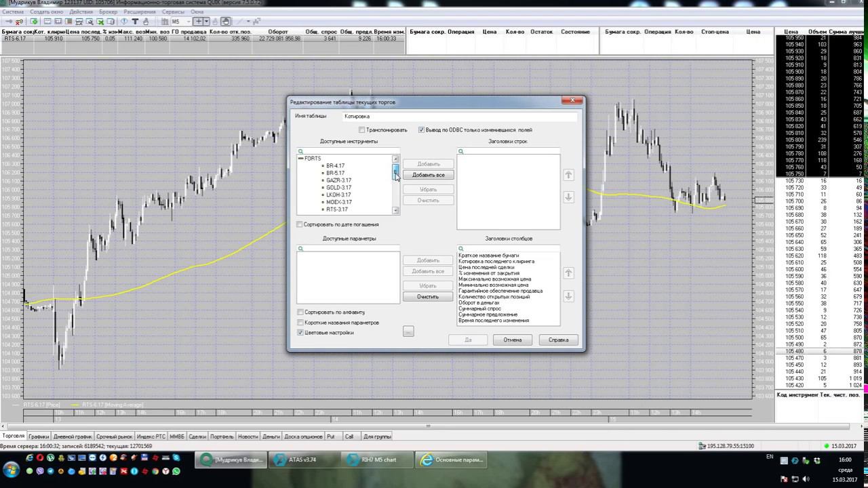
Task: Enable the Транспонировать checkbox
Action: (362, 130)
